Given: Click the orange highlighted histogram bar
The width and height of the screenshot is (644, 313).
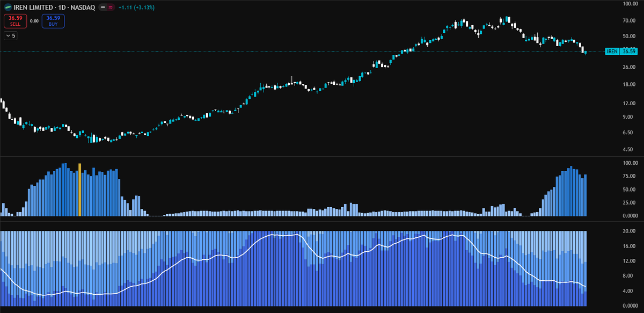Looking at the screenshot, I should click(80, 190).
